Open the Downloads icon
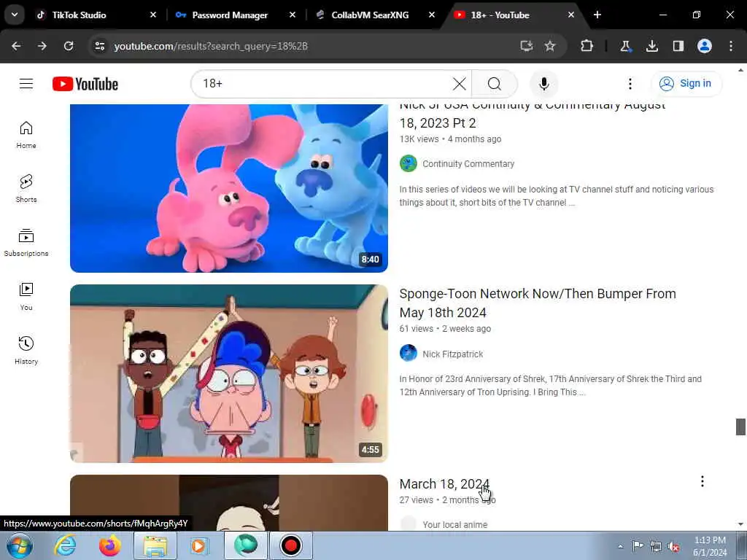747x560 pixels. [x=651, y=46]
